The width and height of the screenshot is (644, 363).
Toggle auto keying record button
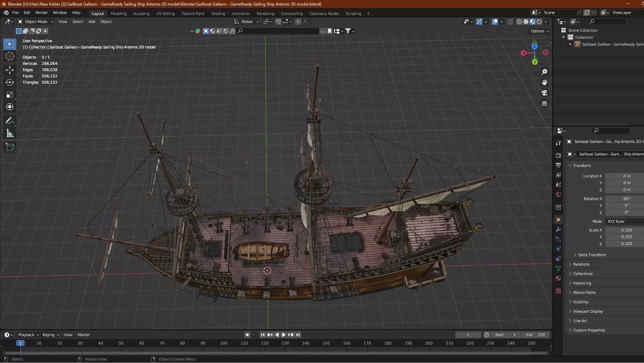tap(247, 335)
